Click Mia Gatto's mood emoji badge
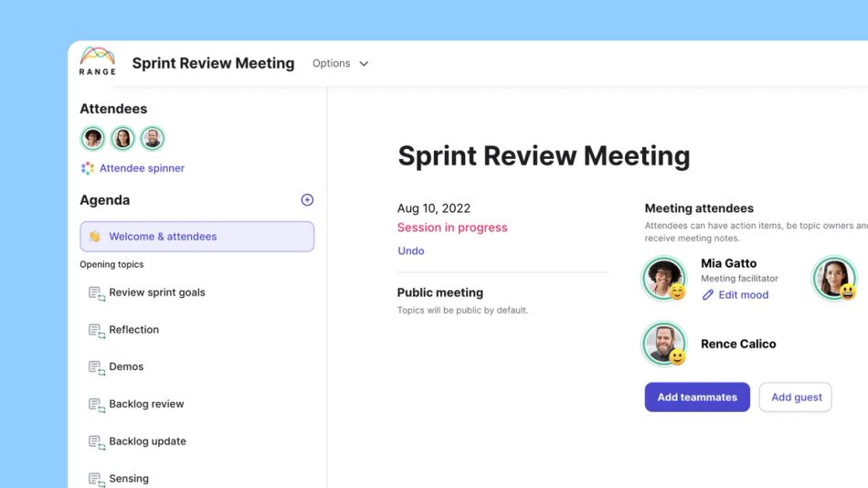The height and width of the screenshot is (488, 868). click(677, 292)
